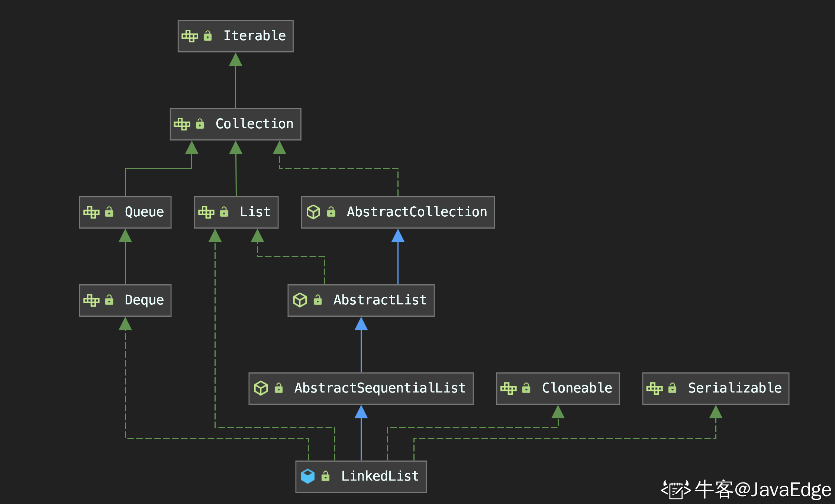Click the blue class icon on LinkedList
The image size is (835, 504).
tap(307, 476)
